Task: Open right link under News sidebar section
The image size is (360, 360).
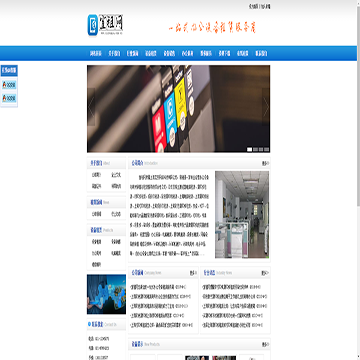Action: [116, 214]
